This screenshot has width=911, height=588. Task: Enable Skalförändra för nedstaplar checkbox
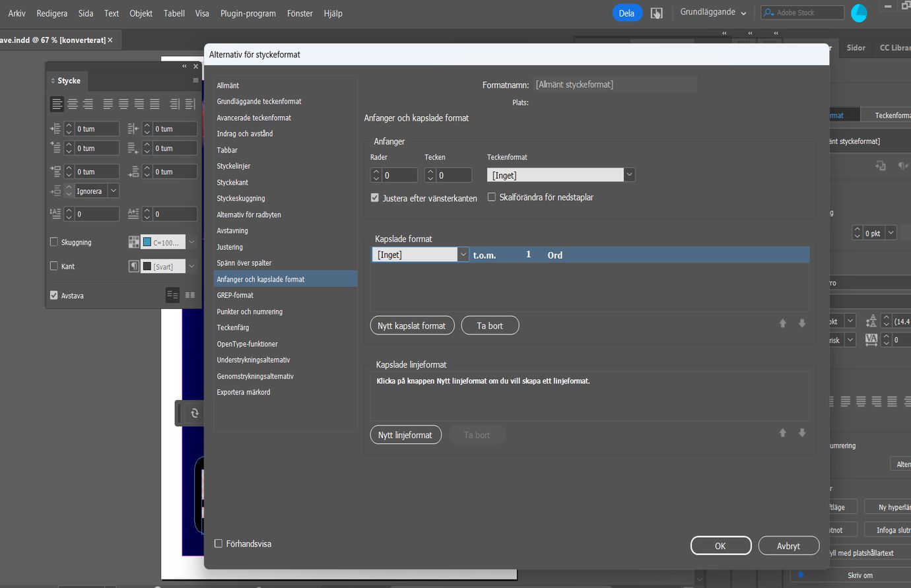pyautogui.click(x=492, y=197)
